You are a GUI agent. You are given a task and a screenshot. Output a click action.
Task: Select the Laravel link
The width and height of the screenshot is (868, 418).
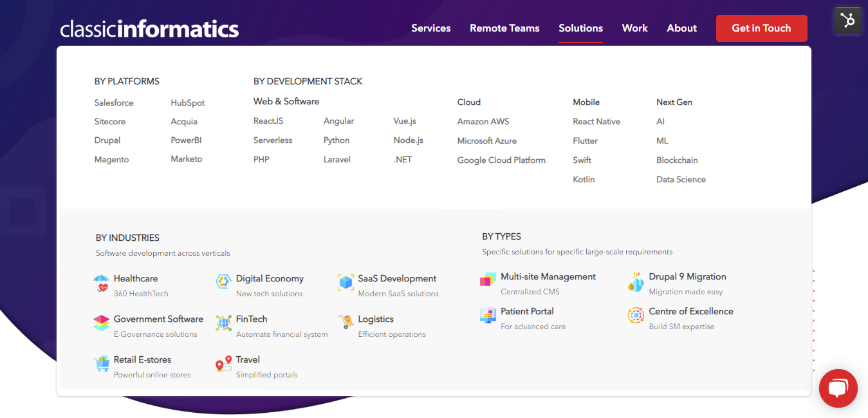pos(337,159)
